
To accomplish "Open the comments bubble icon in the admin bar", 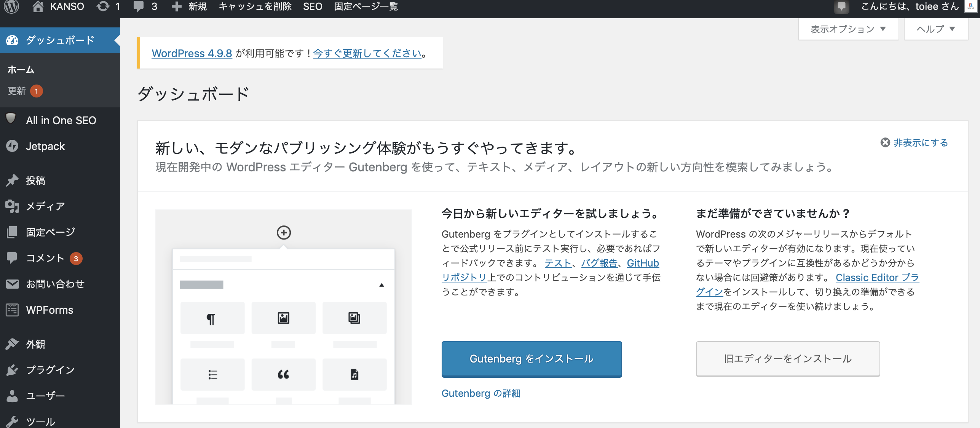I will (139, 7).
